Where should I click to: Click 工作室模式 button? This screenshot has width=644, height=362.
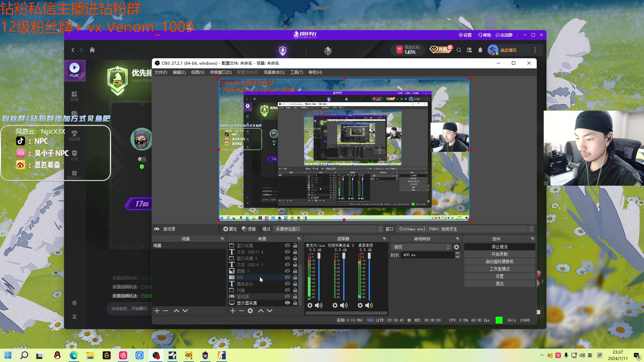tap(500, 269)
